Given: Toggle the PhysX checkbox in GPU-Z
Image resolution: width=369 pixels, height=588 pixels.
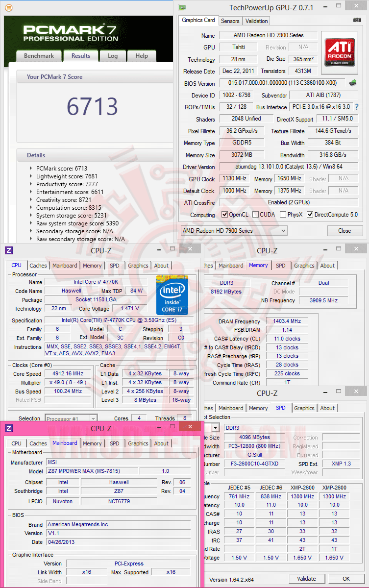Looking at the screenshot, I should pos(283,215).
